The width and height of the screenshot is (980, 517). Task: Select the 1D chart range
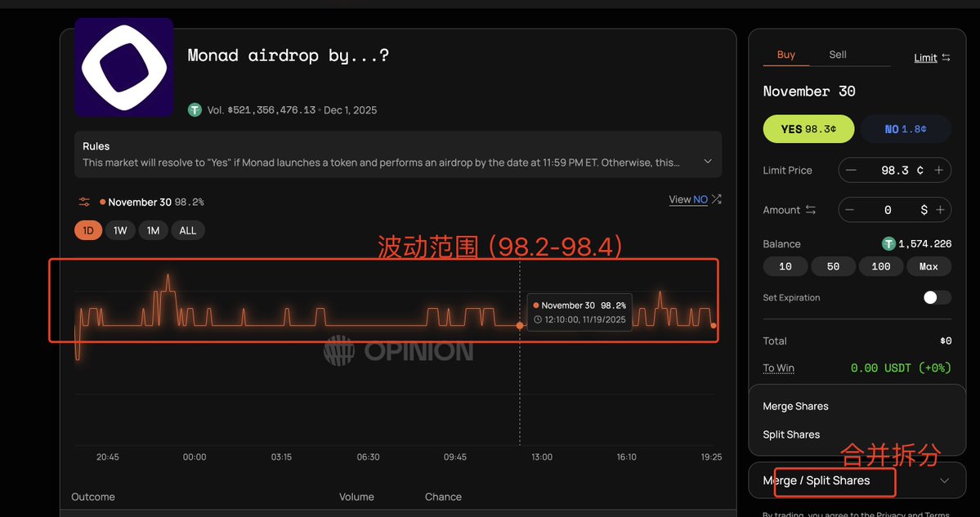pyautogui.click(x=88, y=230)
